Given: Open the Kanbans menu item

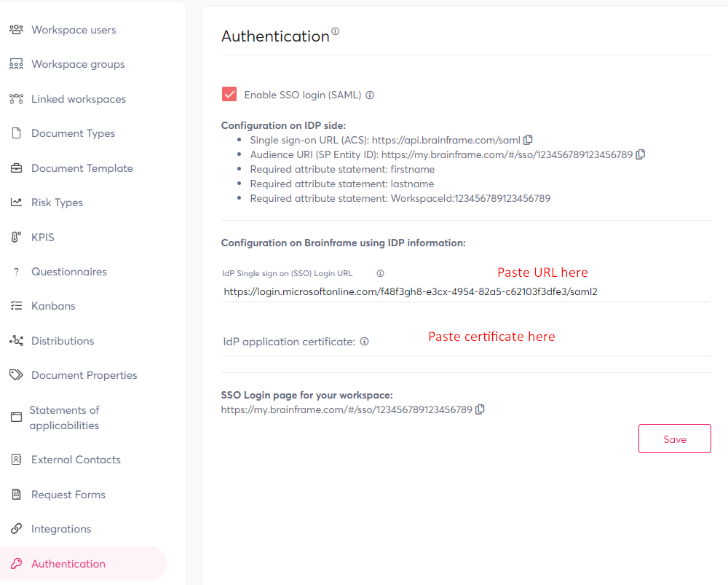Looking at the screenshot, I should pyautogui.click(x=53, y=306).
